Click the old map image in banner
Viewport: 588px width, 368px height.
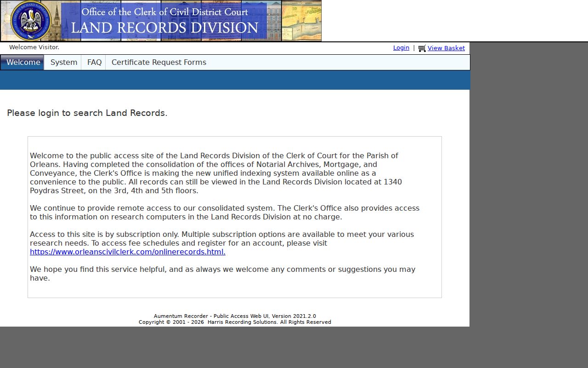tap(301, 21)
